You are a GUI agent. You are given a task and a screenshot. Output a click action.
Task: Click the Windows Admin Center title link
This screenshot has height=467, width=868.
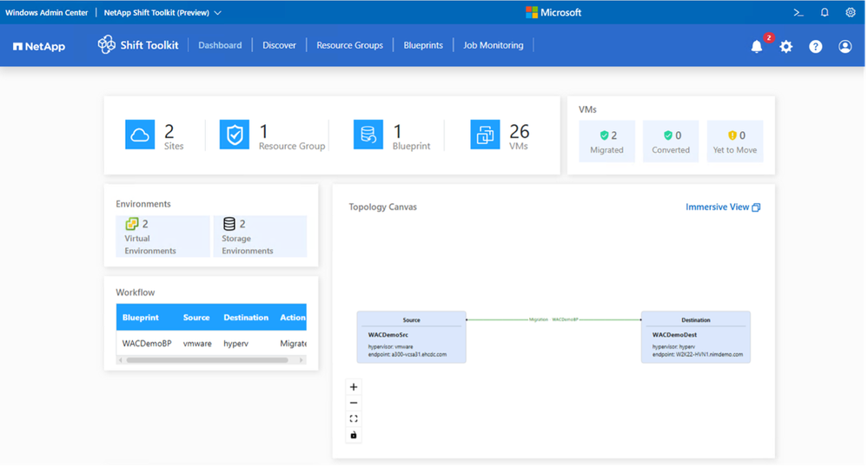pos(46,13)
